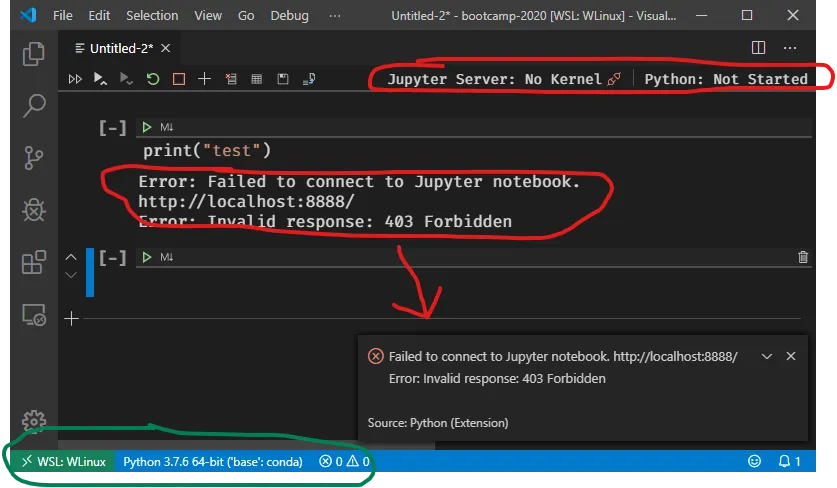Clear all cell outputs in notebook toolbar
Viewport: 837px width, 488px height.
click(x=231, y=79)
